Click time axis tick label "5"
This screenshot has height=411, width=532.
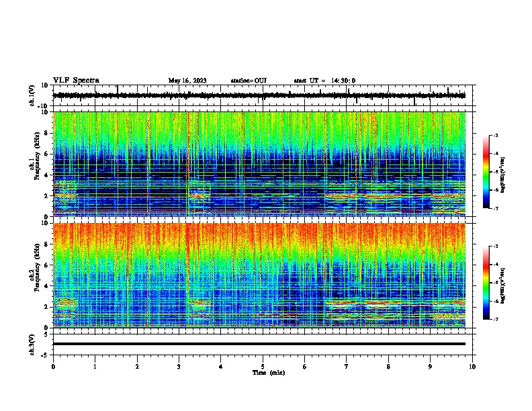click(263, 367)
